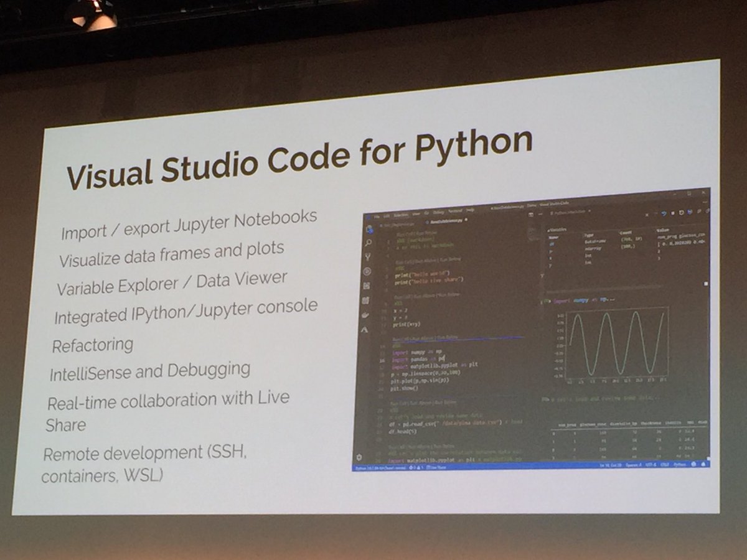The image size is (747, 560).
Task: Open the Explorer view in activity bar
Action: pos(369,229)
